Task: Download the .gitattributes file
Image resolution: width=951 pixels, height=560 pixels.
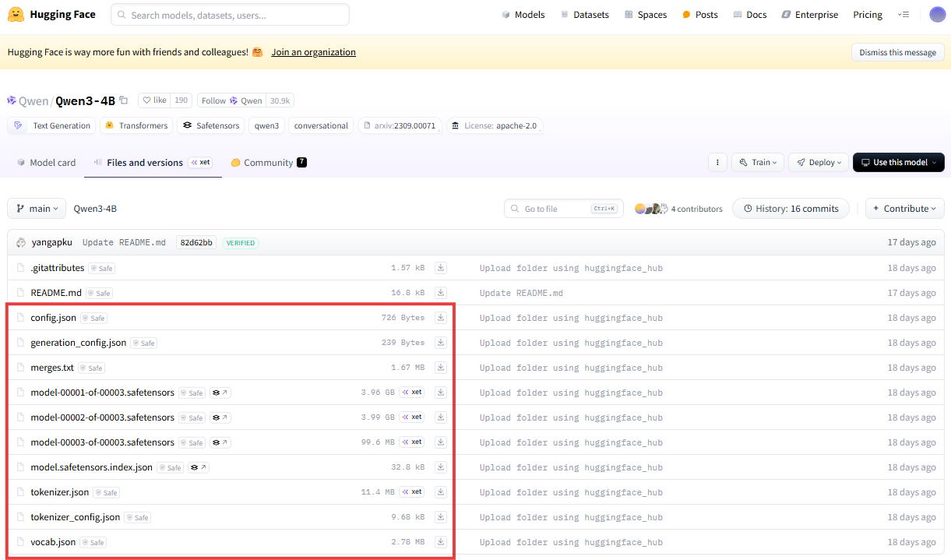Action: click(440, 268)
